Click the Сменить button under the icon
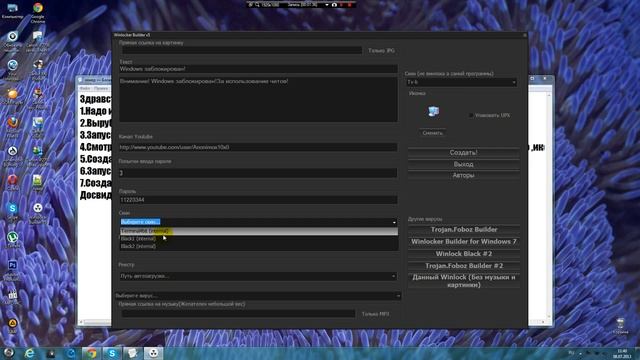Screen dimensions: 640x360 coord(432,133)
